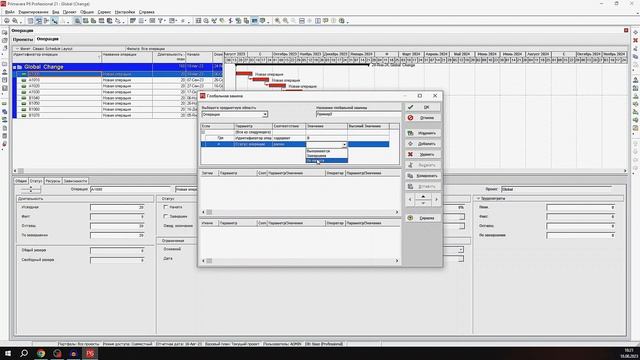Open the Сервис menu
640x360 pixels.
pos(104,12)
